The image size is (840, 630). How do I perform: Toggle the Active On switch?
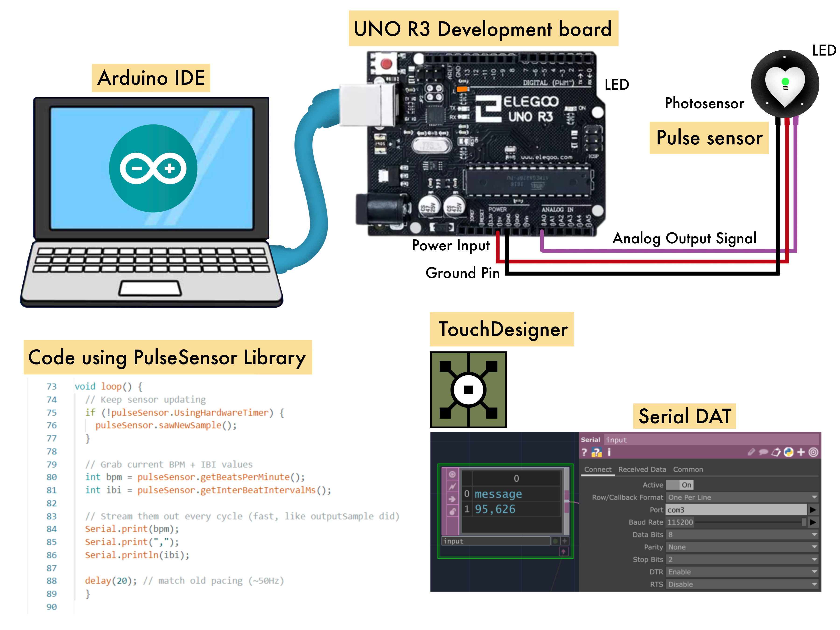click(x=680, y=485)
